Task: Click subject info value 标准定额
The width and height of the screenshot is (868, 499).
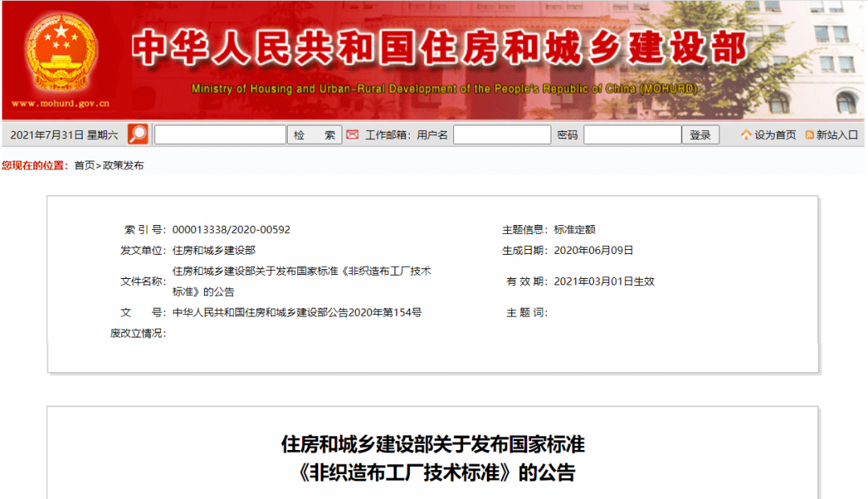Action: coord(575,230)
